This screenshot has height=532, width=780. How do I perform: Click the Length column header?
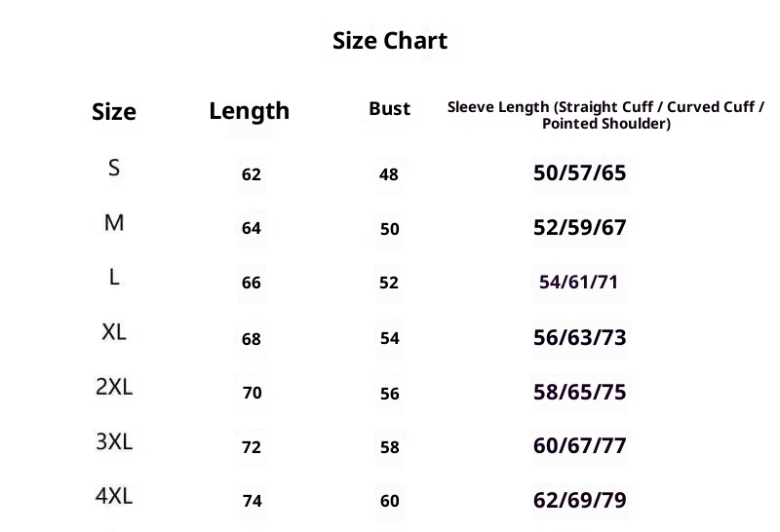coord(249,111)
